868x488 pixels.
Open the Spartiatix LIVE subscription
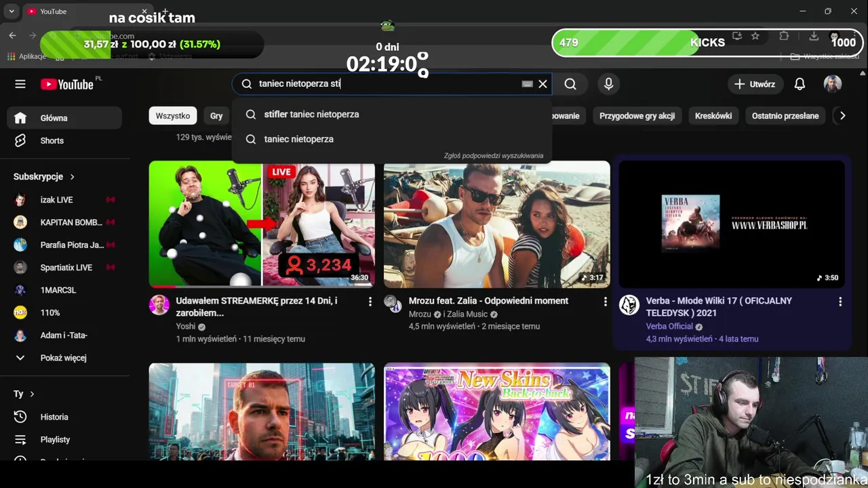point(64,267)
